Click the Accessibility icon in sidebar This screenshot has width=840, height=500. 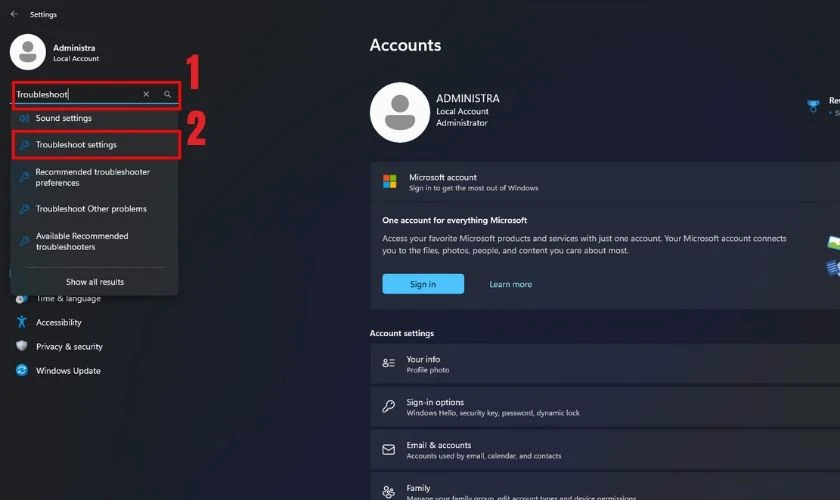click(x=21, y=322)
